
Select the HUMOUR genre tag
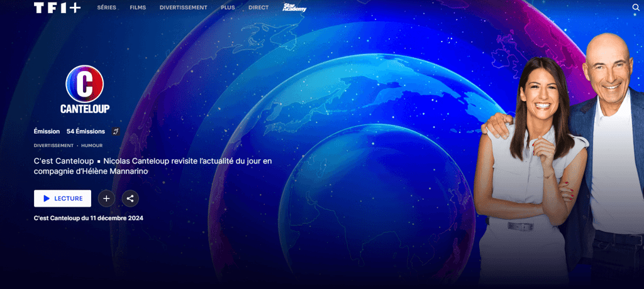(92, 145)
